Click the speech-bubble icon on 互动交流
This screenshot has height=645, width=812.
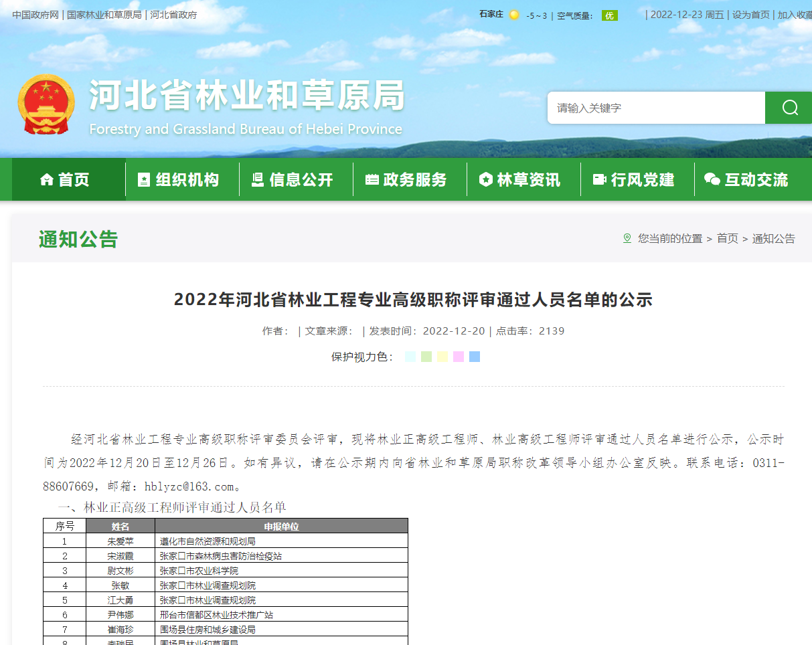pos(712,179)
